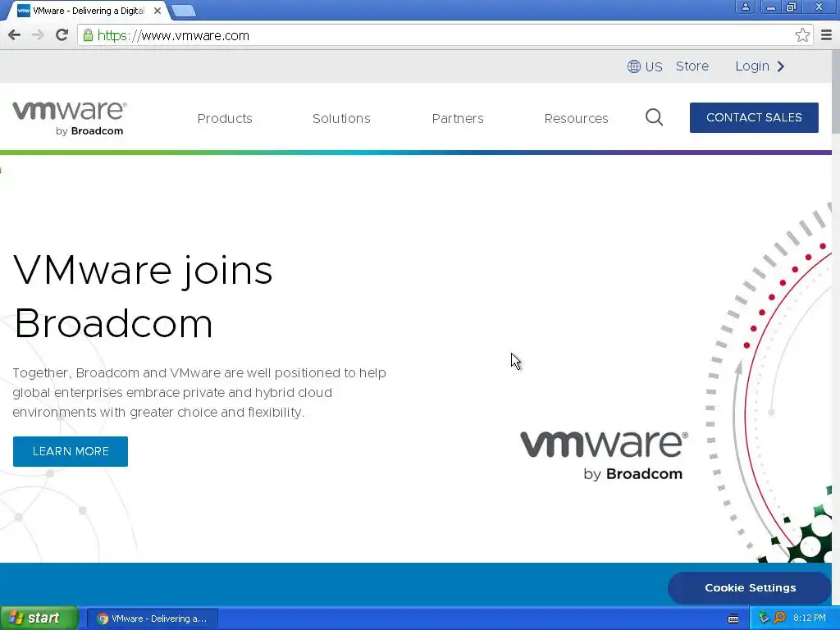Minimize the Chrome window
Screen dimensions: 840x630
pos(771,7)
